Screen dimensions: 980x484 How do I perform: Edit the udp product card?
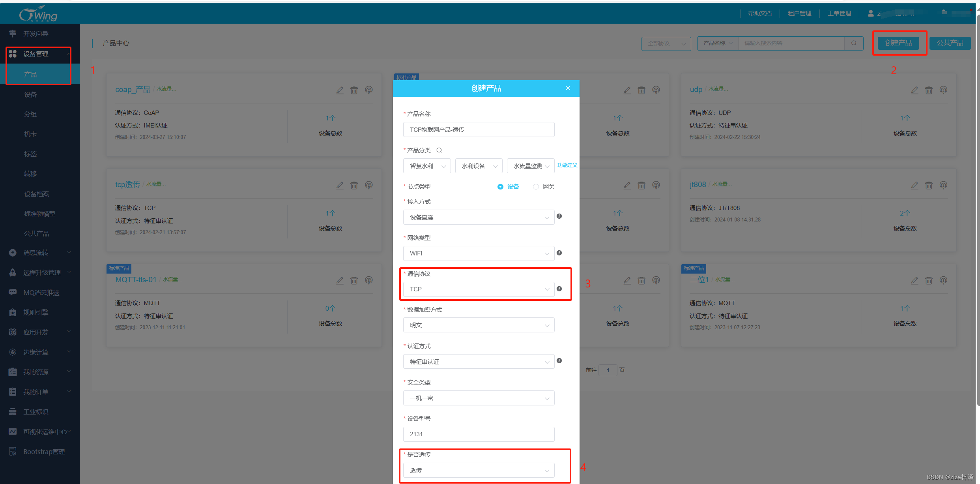(x=915, y=90)
